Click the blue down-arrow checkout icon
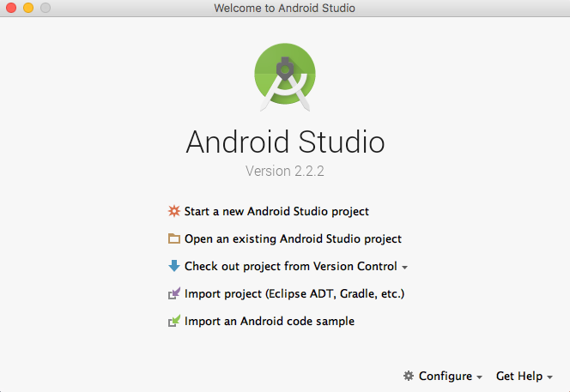Image resolution: width=570 pixels, height=392 pixels. (x=174, y=266)
